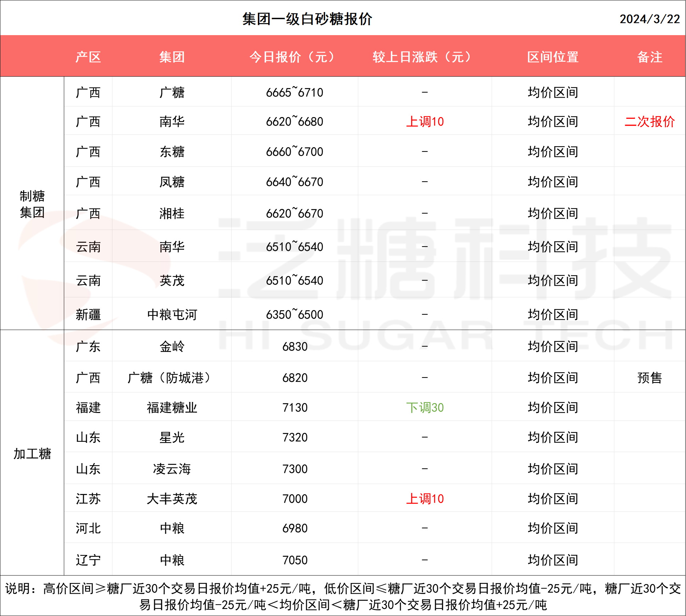Select price 7320

click(x=295, y=437)
